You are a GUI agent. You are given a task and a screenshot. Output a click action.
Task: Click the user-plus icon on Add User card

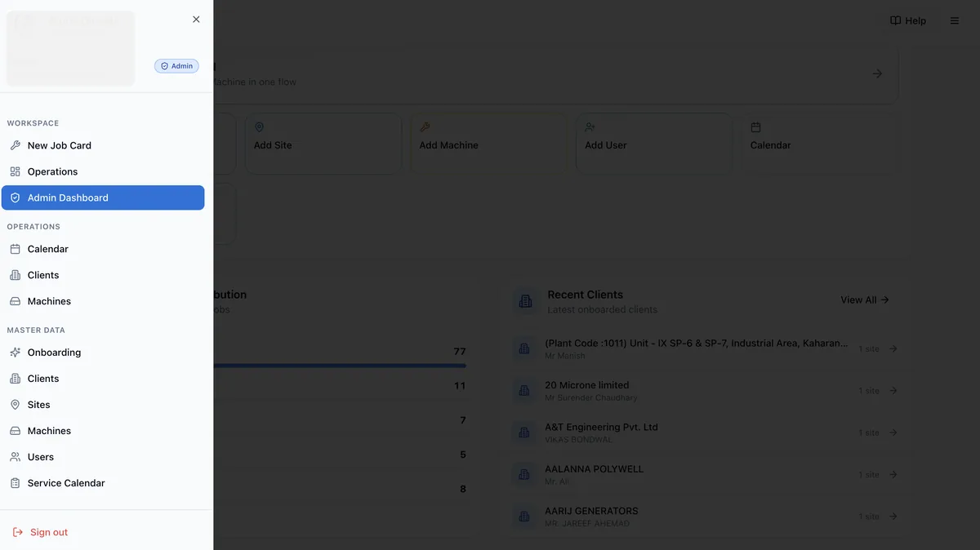pos(590,127)
